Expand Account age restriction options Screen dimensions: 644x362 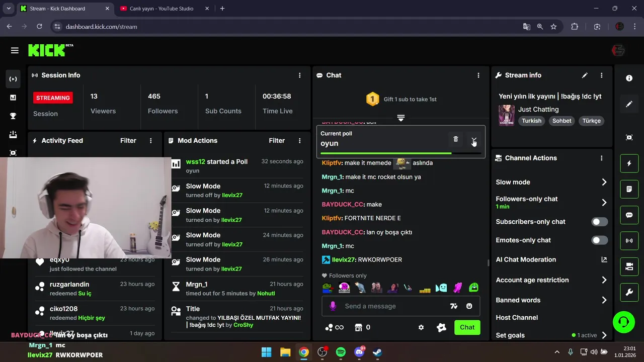pos(604,280)
